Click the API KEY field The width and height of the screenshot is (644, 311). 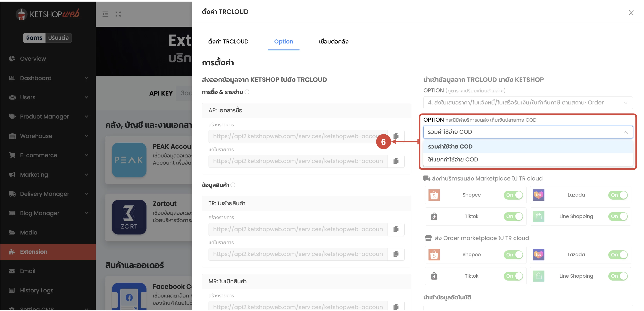pyautogui.click(x=184, y=93)
